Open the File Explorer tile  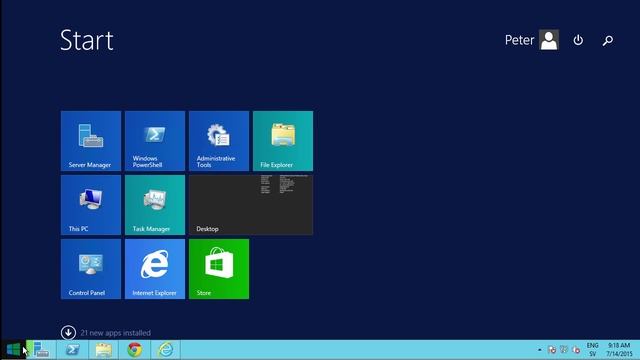(x=283, y=141)
